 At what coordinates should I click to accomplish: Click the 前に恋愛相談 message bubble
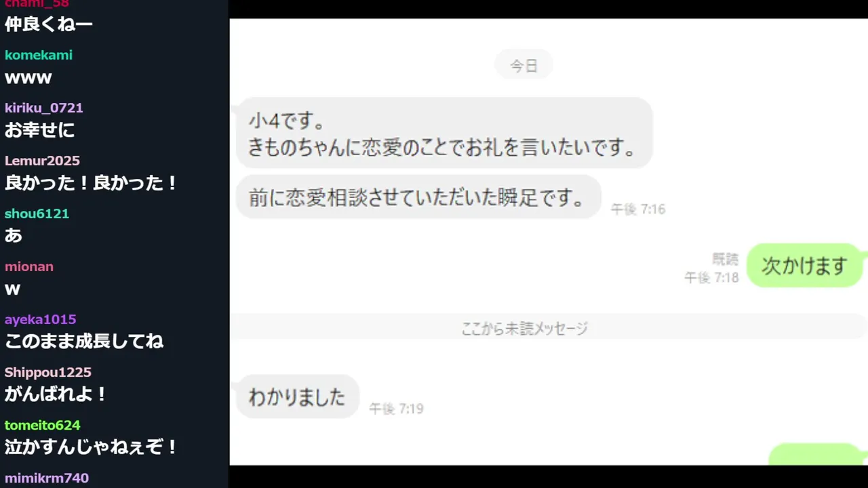coord(418,197)
